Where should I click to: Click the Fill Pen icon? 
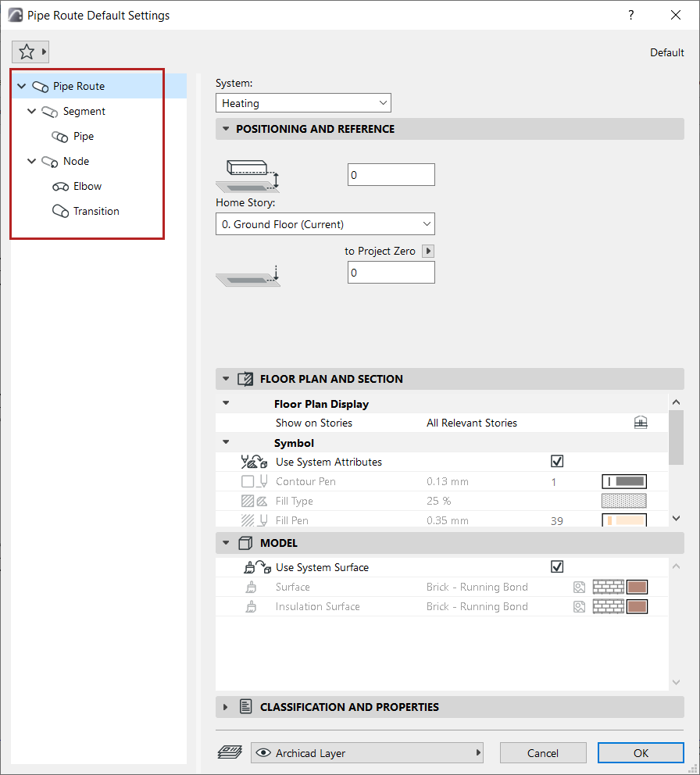tap(255, 520)
